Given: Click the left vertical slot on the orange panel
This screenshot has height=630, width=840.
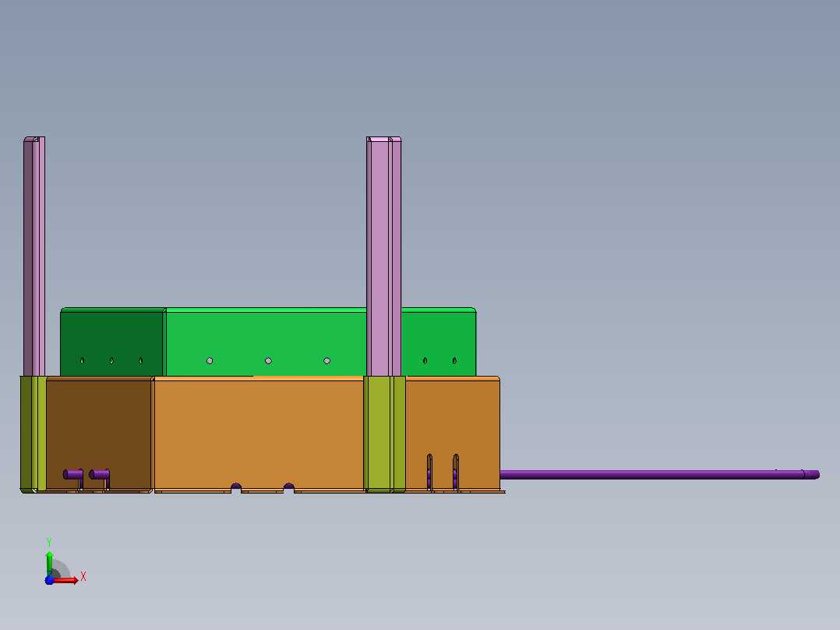Looking at the screenshot, I should [429, 472].
